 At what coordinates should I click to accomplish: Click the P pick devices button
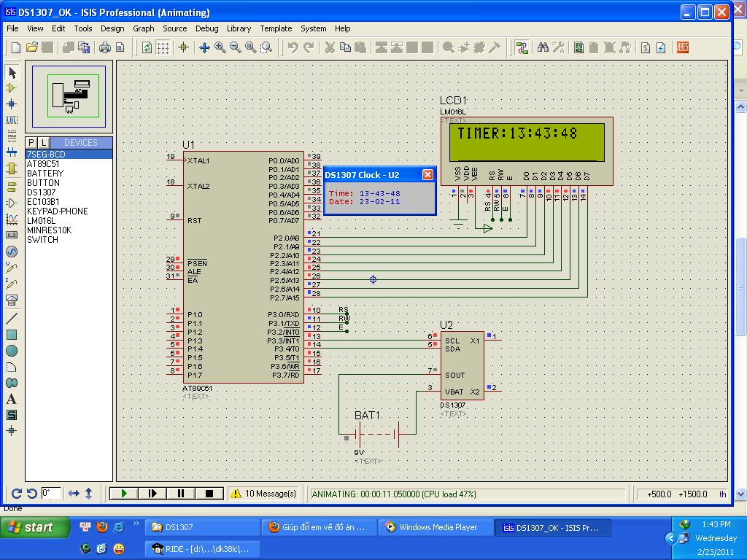point(31,143)
